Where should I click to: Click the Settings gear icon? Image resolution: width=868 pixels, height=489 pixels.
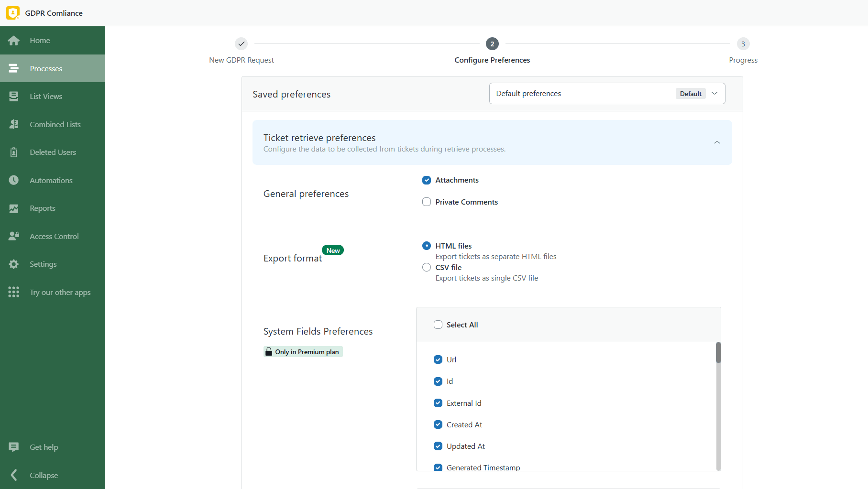14,264
